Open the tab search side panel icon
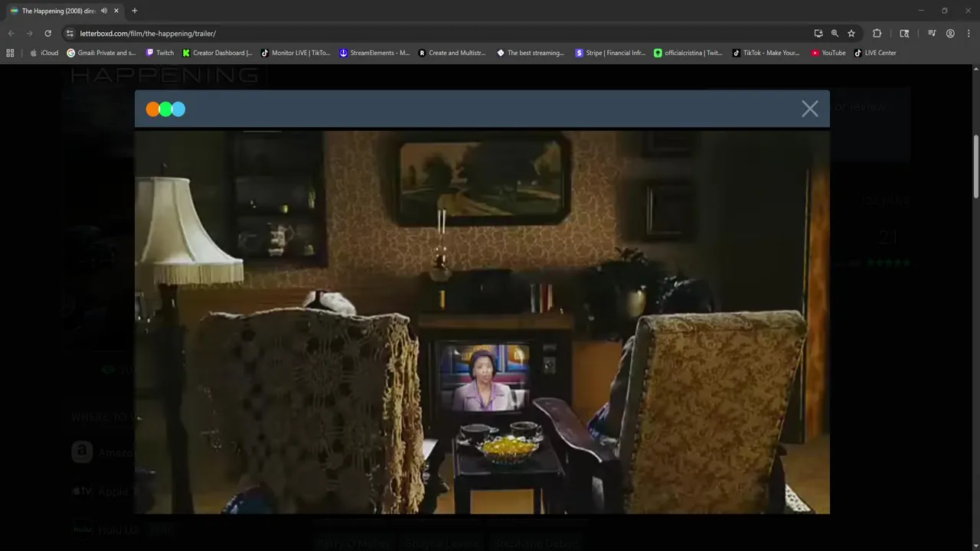 [x=904, y=34]
